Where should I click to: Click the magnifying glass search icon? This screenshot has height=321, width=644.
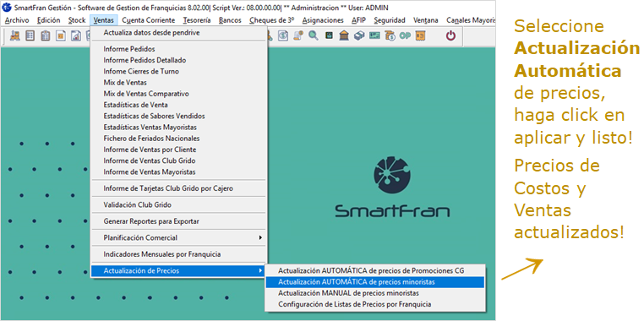tap(314, 35)
